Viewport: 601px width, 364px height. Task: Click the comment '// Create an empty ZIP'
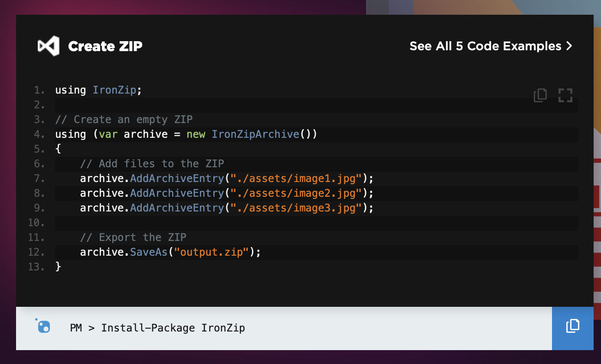(x=124, y=120)
